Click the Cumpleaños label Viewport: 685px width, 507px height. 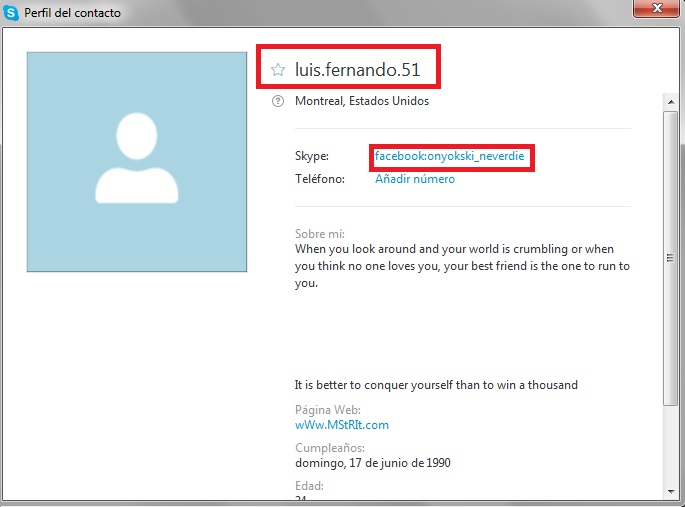[x=330, y=448]
